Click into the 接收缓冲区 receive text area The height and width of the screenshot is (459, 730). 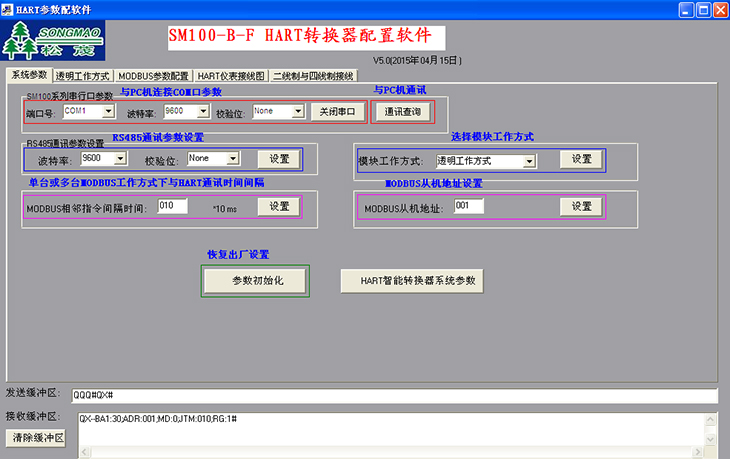[391, 429]
